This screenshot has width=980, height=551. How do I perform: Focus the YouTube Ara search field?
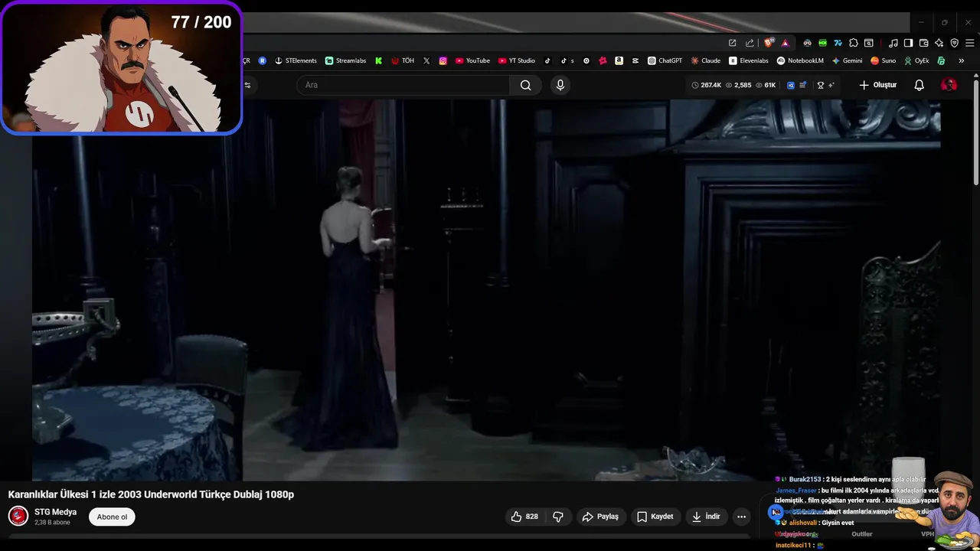click(x=403, y=85)
